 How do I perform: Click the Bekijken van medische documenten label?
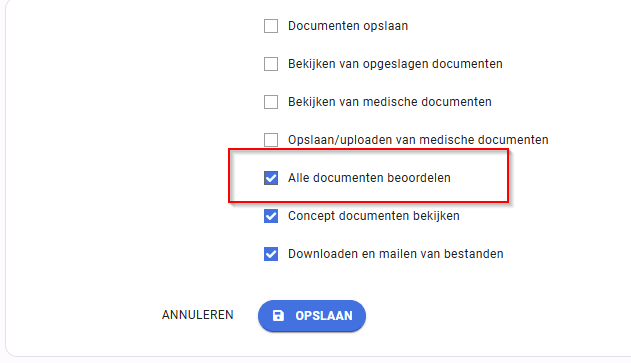pyautogui.click(x=390, y=102)
